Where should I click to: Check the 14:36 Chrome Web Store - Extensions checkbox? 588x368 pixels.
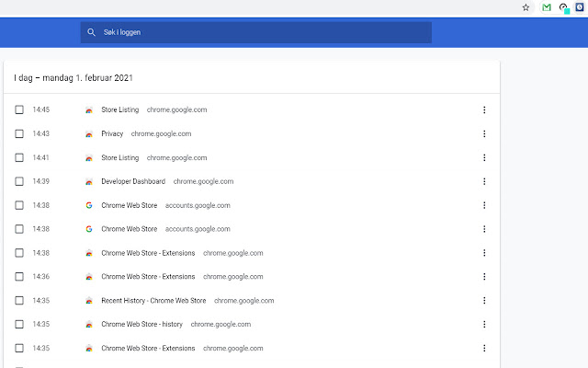[19, 277]
